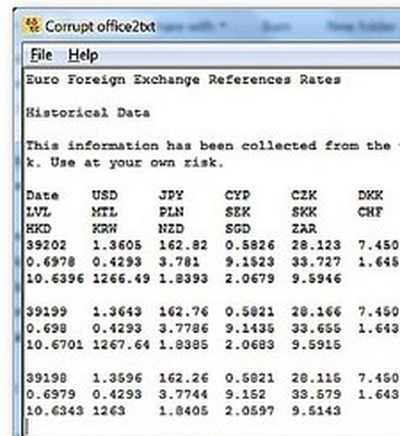Click the ZAR column header
Screen dimensions: 400x436
coord(304,229)
